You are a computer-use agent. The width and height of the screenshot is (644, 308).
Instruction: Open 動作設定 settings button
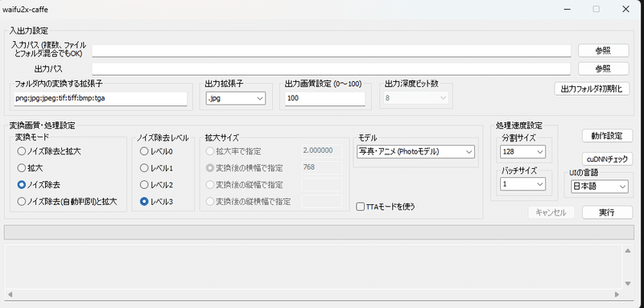tap(608, 135)
